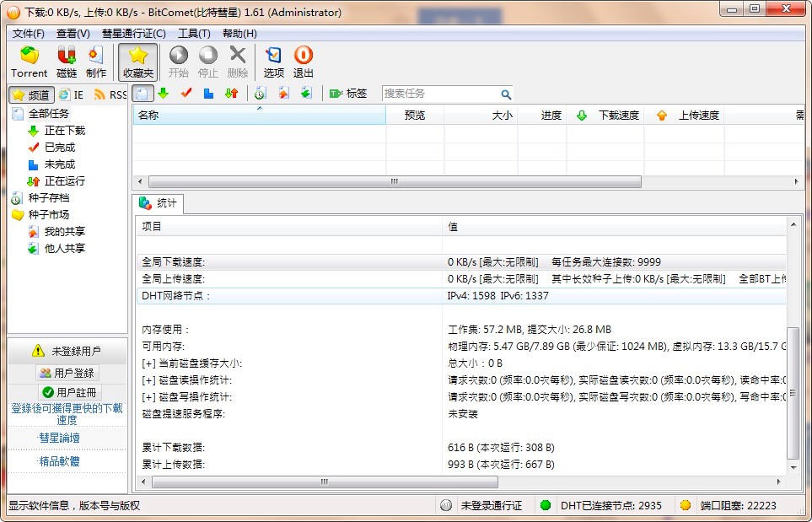
Task: Click the magnifier search icon
Action: (x=506, y=94)
